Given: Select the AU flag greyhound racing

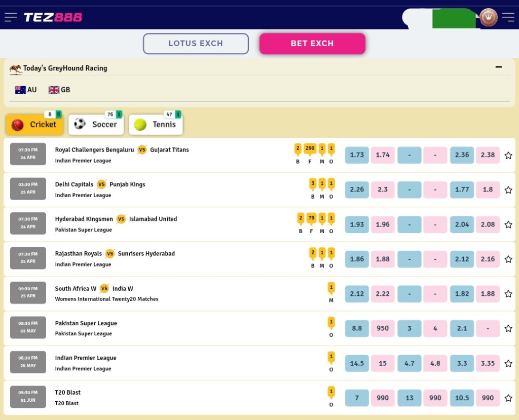Looking at the screenshot, I should [26, 90].
